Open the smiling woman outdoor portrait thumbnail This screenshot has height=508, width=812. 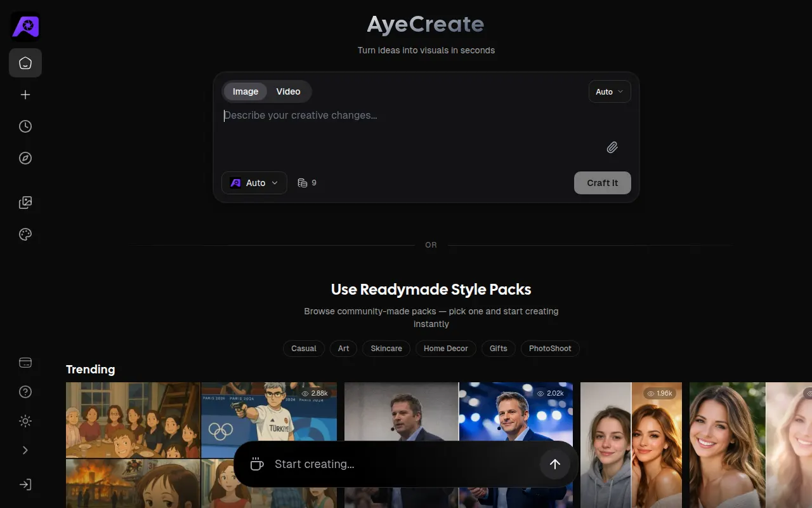click(728, 445)
